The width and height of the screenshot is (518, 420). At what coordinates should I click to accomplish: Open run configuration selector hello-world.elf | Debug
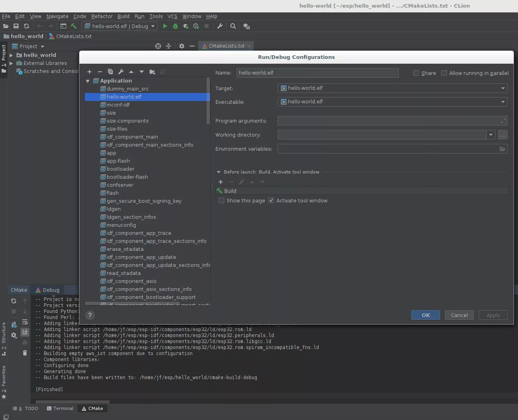click(120, 26)
